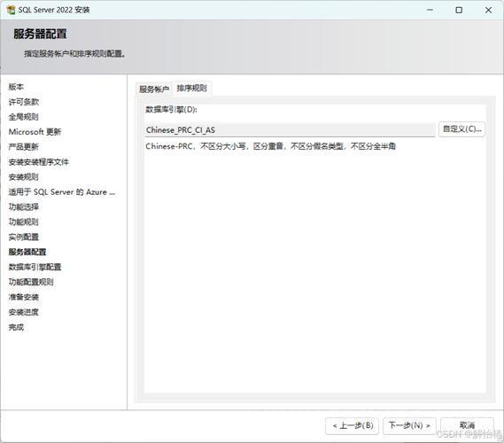
Task: Maximize the SQL Server 2022 setup window
Action: (459, 10)
